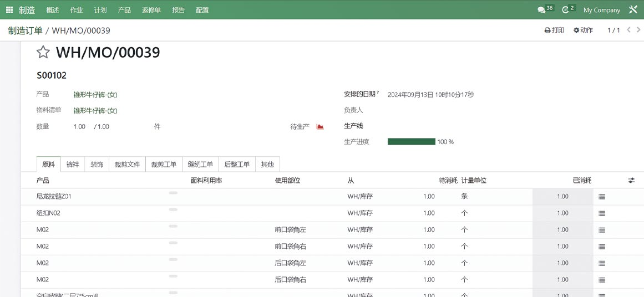
Task: Click the S00102 source reference
Action: click(52, 75)
